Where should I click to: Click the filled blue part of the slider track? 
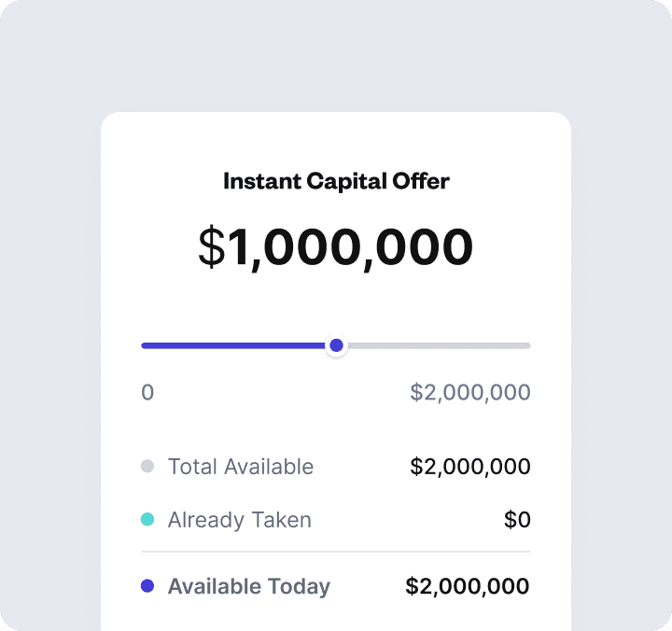pyautogui.click(x=233, y=345)
